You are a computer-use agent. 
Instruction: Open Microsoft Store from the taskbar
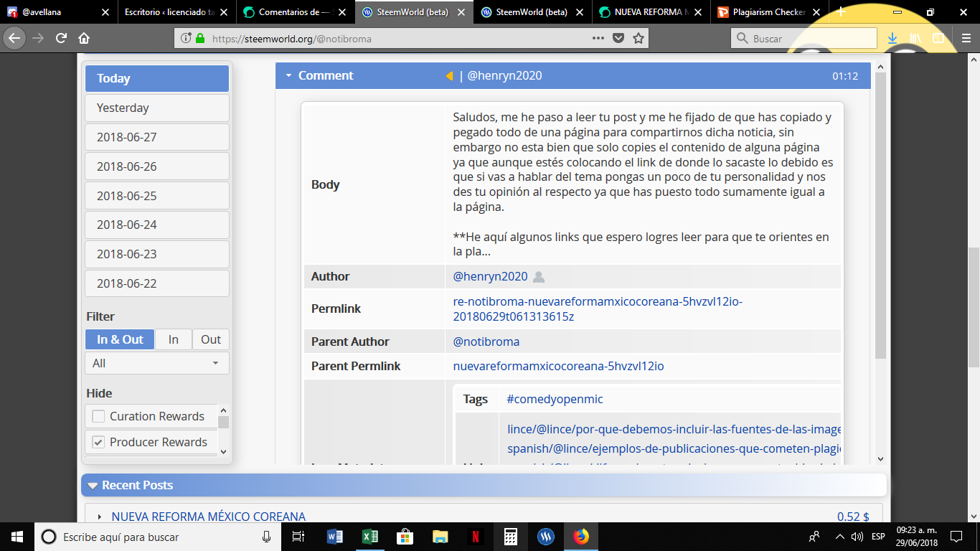point(405,537)
